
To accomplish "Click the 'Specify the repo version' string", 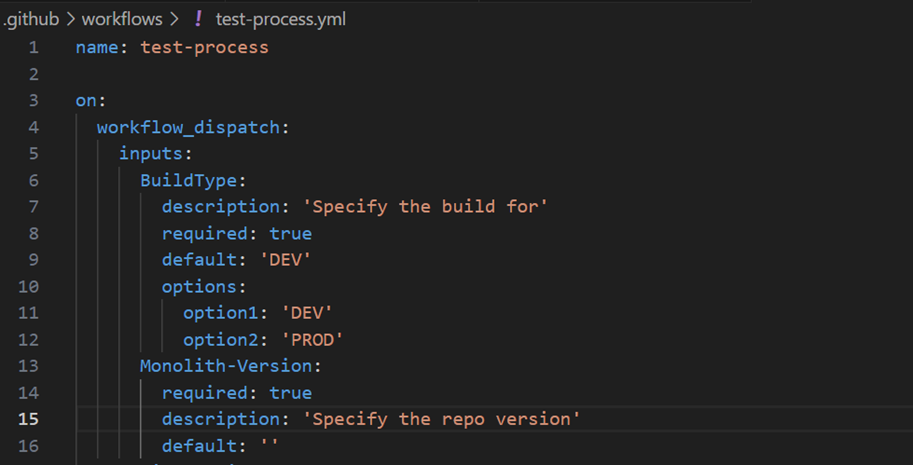I will point(445,418).
